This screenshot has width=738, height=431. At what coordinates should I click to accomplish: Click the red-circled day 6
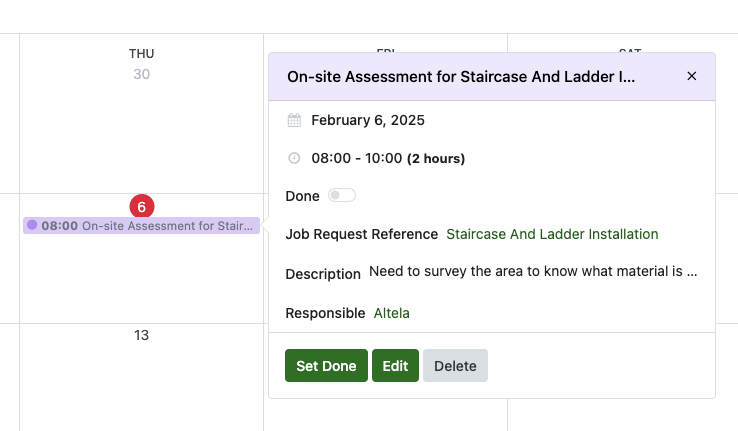(141, 207)
